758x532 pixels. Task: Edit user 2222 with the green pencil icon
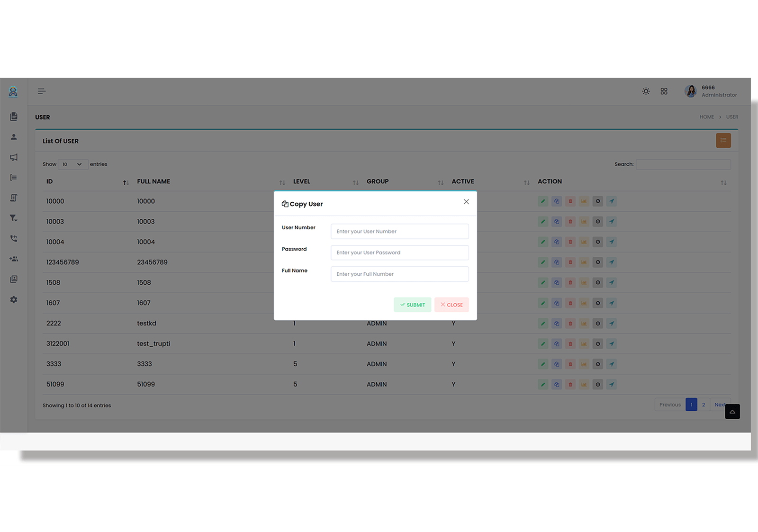click(x=543, y=323)
